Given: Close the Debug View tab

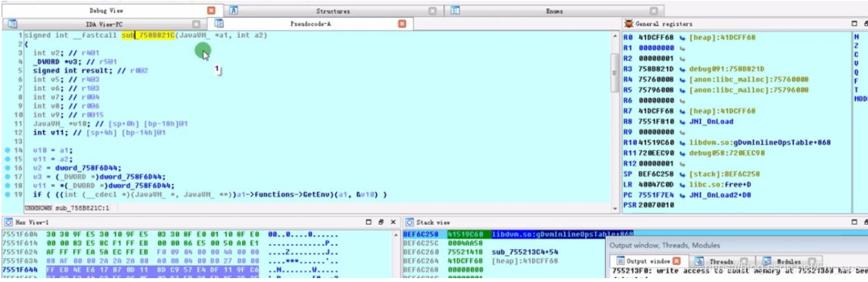Looking at the screenshot, I should point(211,11).
